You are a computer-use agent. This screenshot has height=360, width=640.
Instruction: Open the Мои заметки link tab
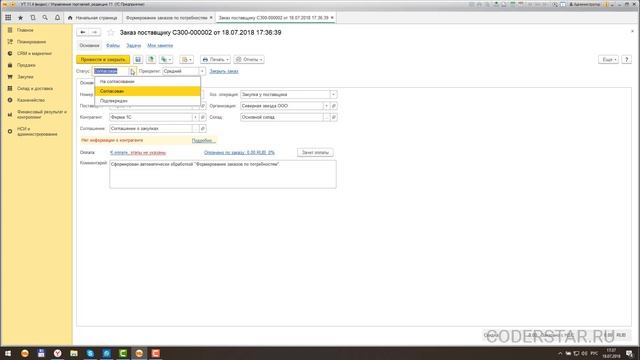pyautogui.click(x=160, y=46)
